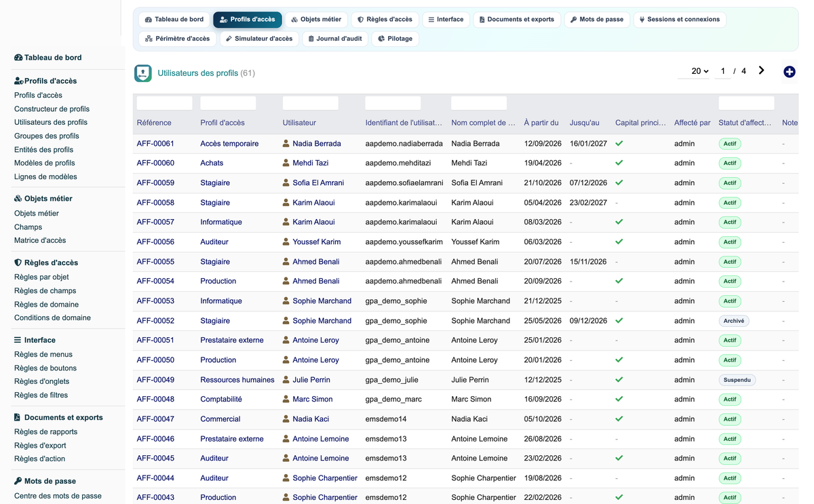This screenshot has width=814, height=504.
Task: Click Objets métier sidebar cubes icon
Action: [x=18, y=199]
